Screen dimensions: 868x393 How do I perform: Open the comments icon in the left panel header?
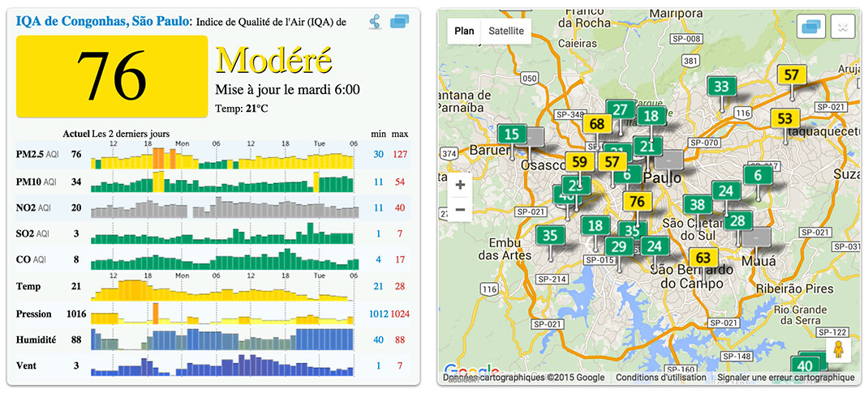[399, 22]
